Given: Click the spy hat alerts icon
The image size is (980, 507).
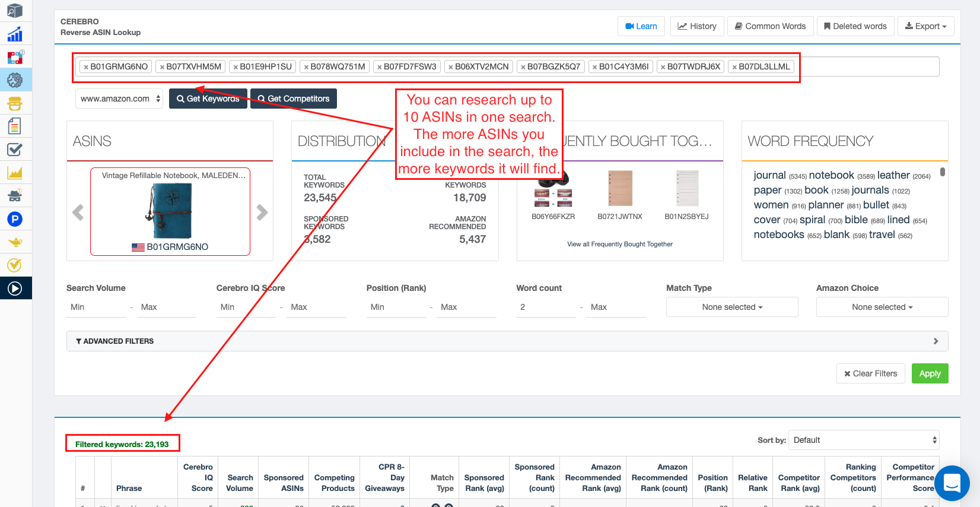Looking at the screenshot, I should pyautogui.click(x=15, y=195).
